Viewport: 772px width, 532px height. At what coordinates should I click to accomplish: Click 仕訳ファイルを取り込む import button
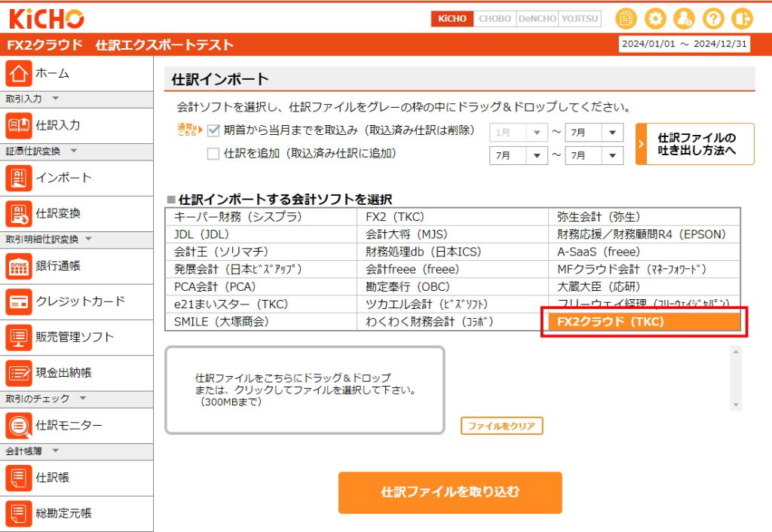click(x=450, y=493)
